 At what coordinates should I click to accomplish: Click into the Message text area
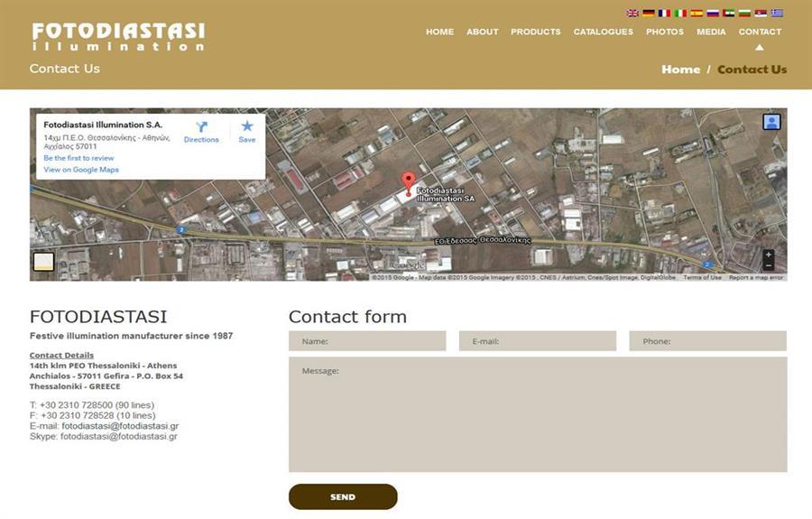click(538, 414)
